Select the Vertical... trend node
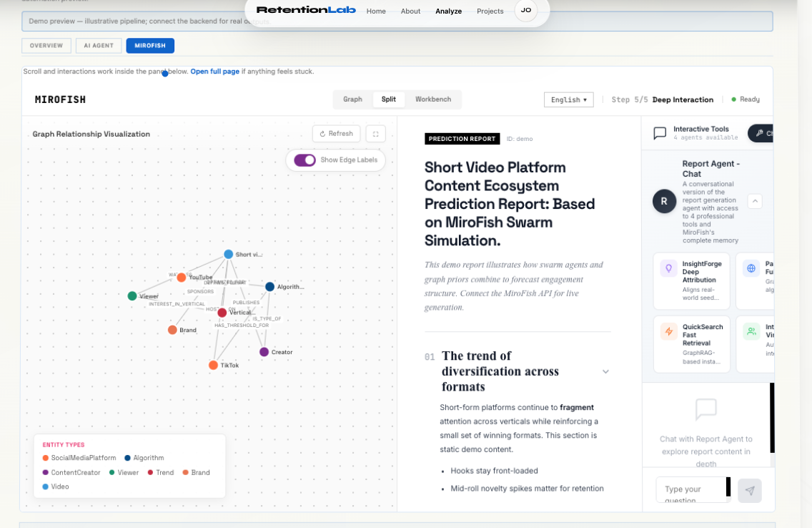This screenshot has width=812, height=528. tap(222, 313)
